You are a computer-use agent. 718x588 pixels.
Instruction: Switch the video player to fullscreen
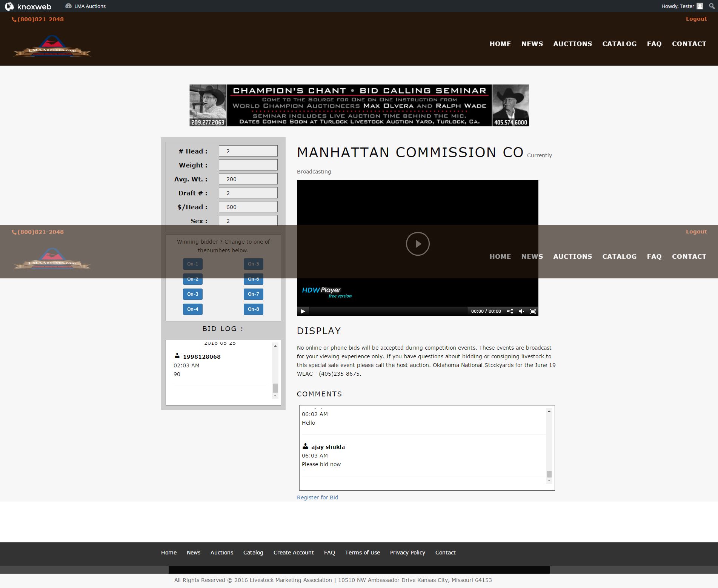pos(533,311)
